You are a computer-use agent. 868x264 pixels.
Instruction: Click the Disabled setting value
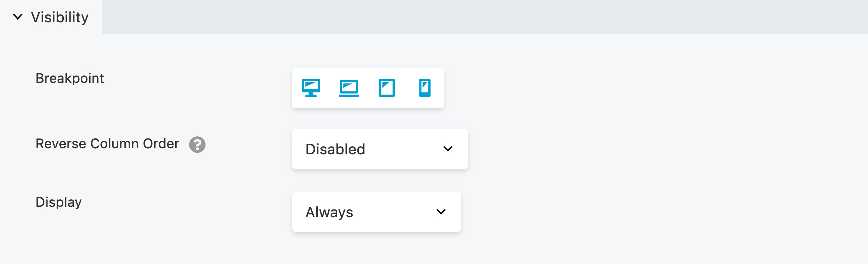336,149
